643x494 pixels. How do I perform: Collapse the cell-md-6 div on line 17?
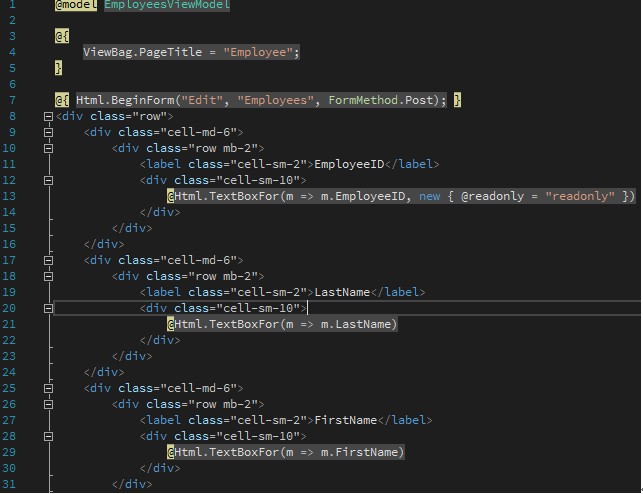pos(48,260)
